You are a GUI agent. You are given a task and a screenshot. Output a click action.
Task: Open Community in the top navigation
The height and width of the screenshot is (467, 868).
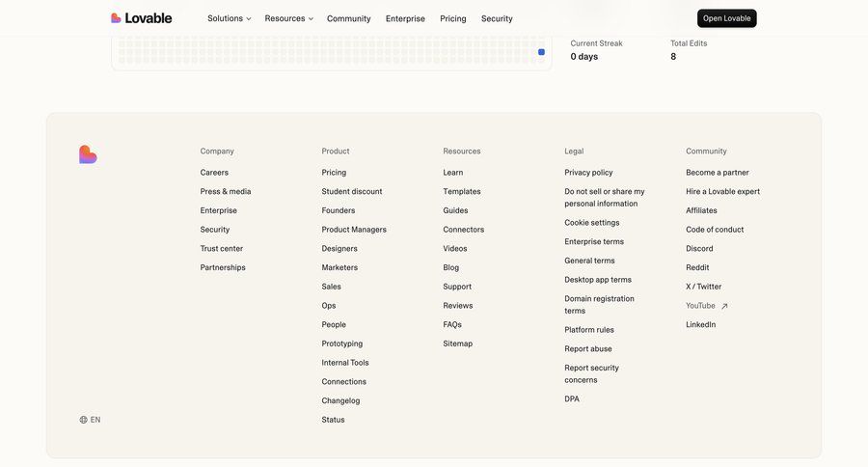pyautogui.click(x=349, y=18)
